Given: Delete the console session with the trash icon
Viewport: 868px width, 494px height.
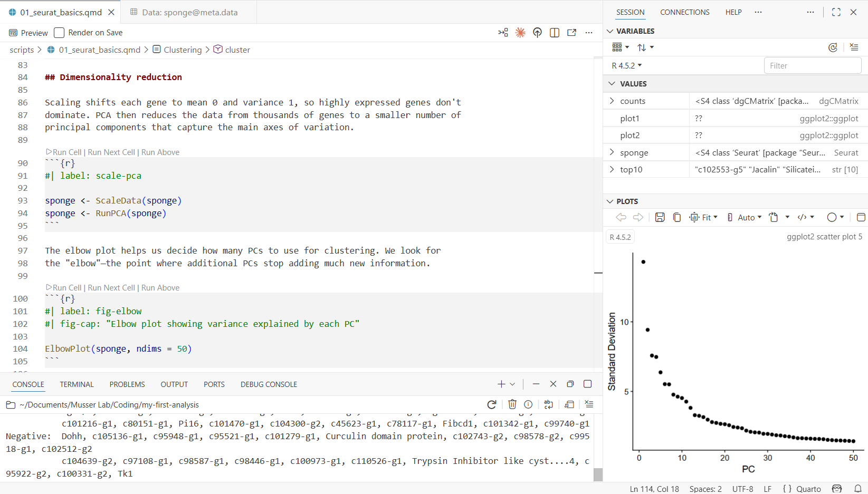Looking at the screenshot, I should (x=512, y=404).
